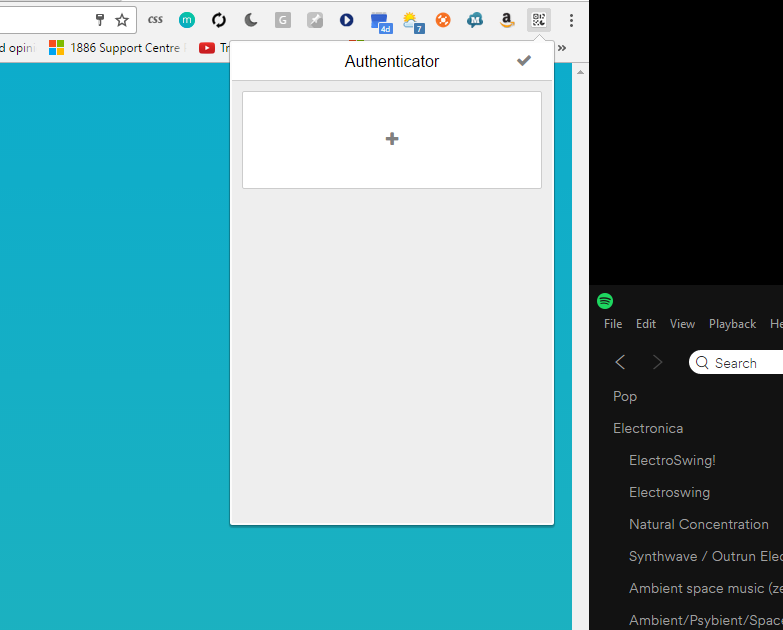Click the checkmark in the Authenticator header
Image resolution: width=783 pixels, height=630 pixels.
[x=523, y=61]
